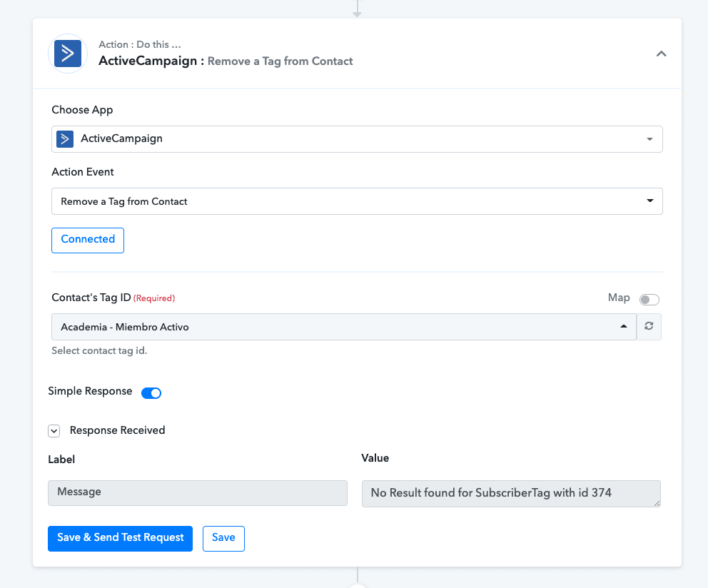Click the ActiveCampaign logo in action header
Screen dimensions: 708x588
point(68,54)
